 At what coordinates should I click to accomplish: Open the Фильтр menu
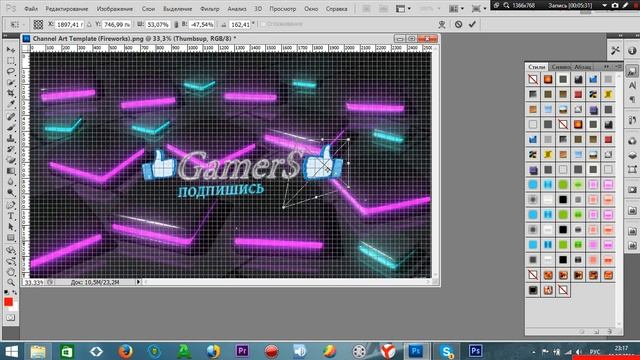click(210, 9)
